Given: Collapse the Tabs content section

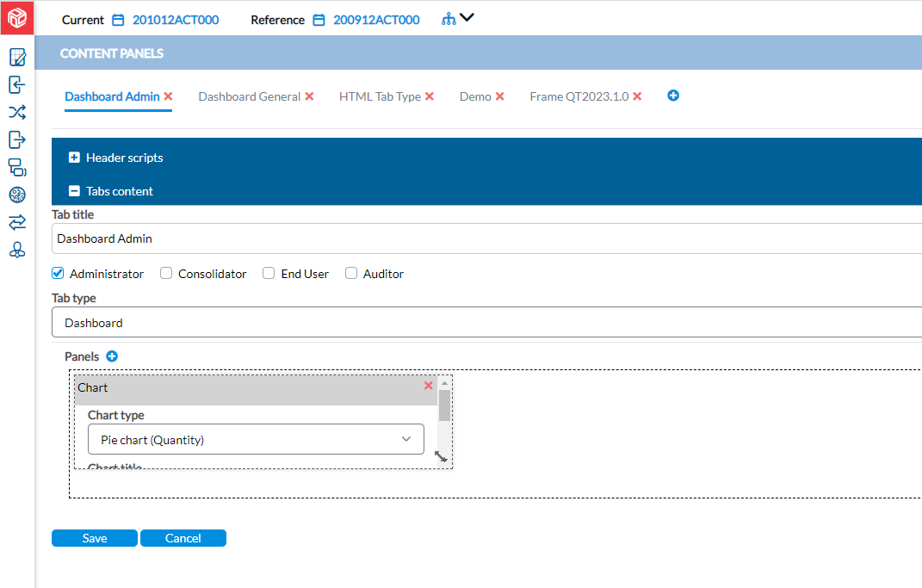Looking at the screenshot, I should click(x=74, y=190).
